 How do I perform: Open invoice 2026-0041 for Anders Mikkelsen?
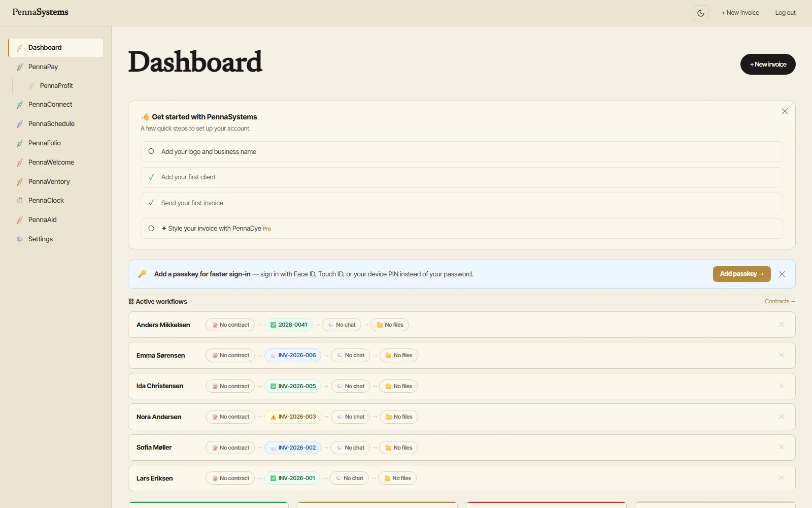[288, 325]
